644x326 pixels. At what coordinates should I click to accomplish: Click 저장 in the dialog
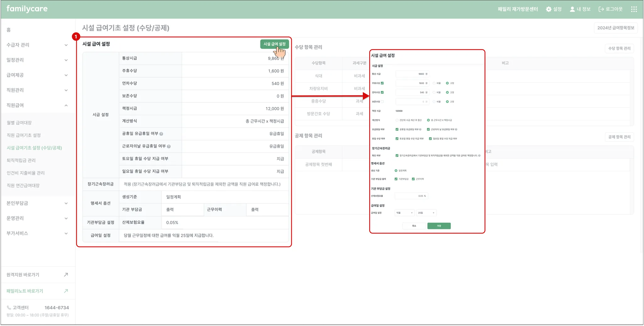pos(439,226)
